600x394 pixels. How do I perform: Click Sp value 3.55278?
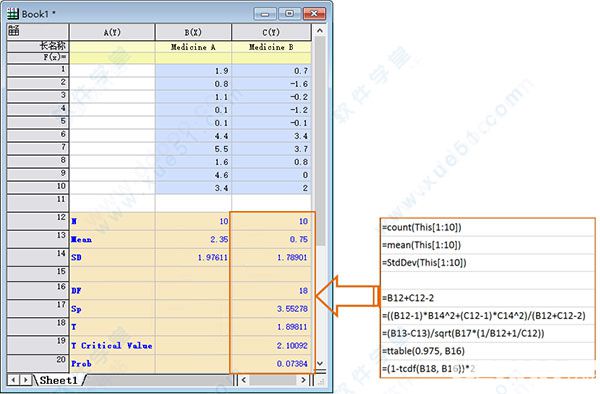click(271, 309)
